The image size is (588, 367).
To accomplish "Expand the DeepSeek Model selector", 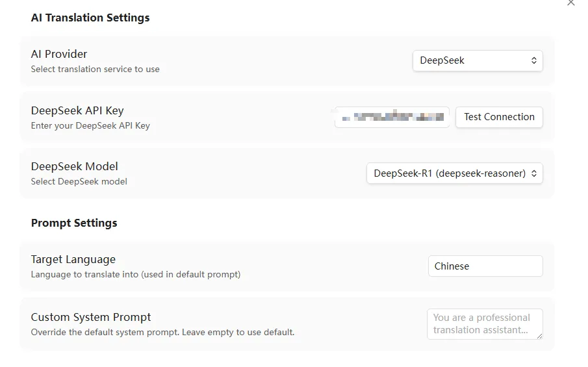I will [x=454, y=173].
